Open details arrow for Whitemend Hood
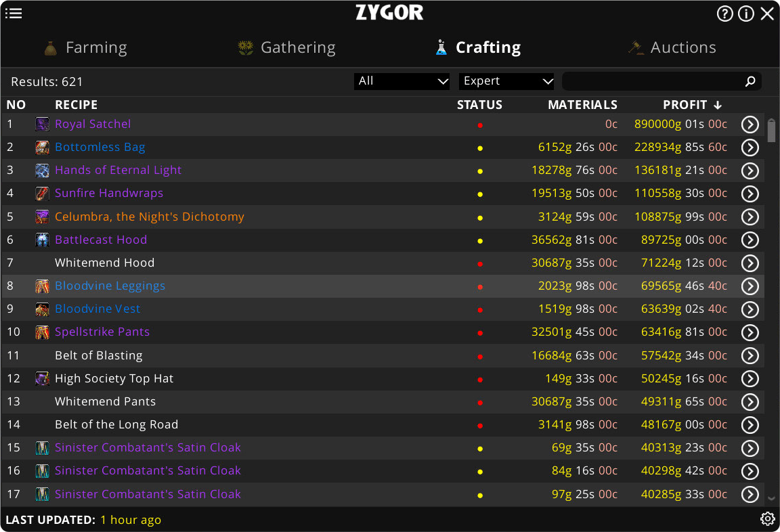Image resolution: width=780 pixels, height=532 pixels. 750,263
